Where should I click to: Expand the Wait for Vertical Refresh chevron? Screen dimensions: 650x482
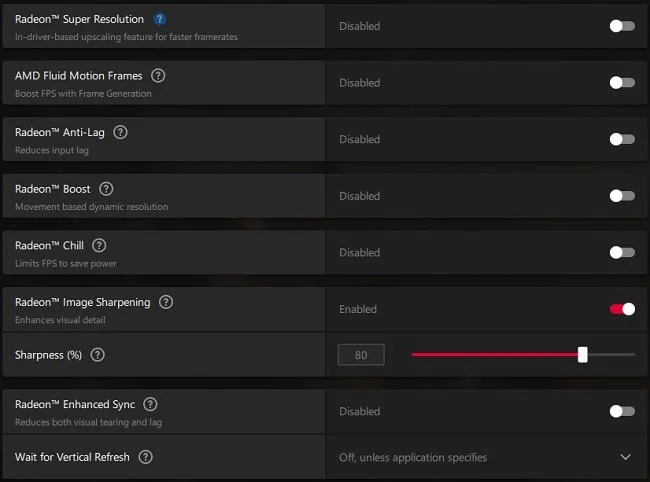point(626,457)
